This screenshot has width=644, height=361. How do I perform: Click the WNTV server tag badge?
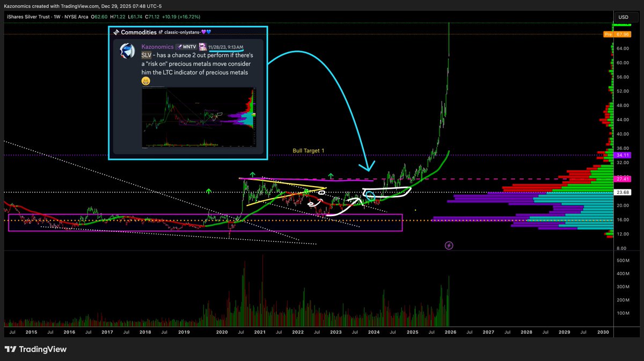(186, 47)
